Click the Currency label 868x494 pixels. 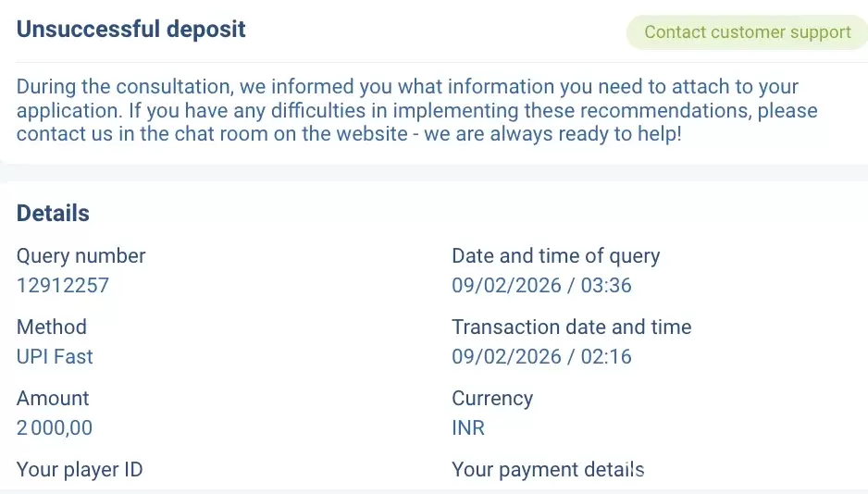click(x=492, y=398)
